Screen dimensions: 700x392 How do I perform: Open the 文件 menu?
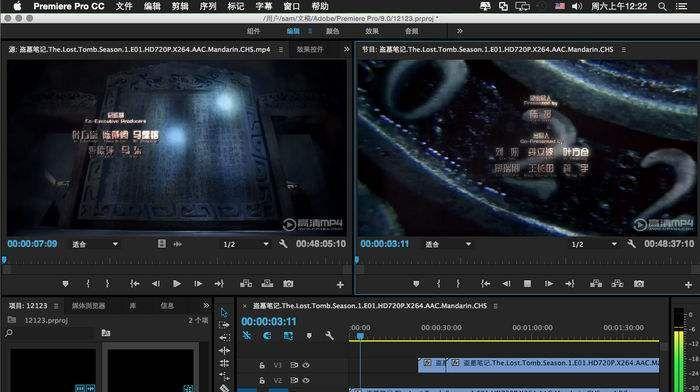[x=124, y=6]
